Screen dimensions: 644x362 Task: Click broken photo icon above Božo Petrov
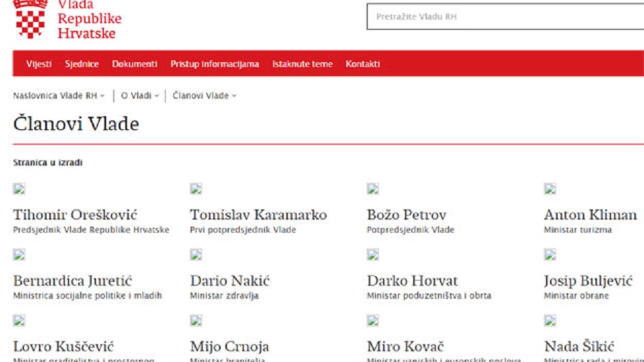373,189
